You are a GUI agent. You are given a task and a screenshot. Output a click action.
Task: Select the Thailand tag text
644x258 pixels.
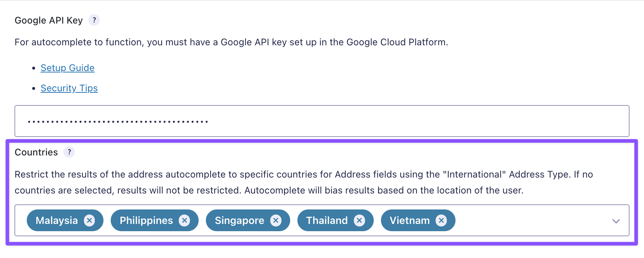[x=327, y=220]
